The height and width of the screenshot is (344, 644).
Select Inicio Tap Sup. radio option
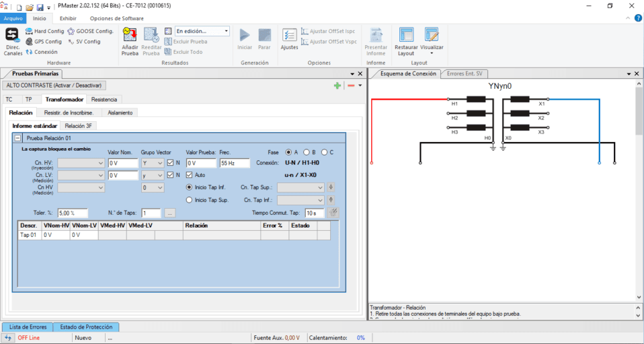190,200
